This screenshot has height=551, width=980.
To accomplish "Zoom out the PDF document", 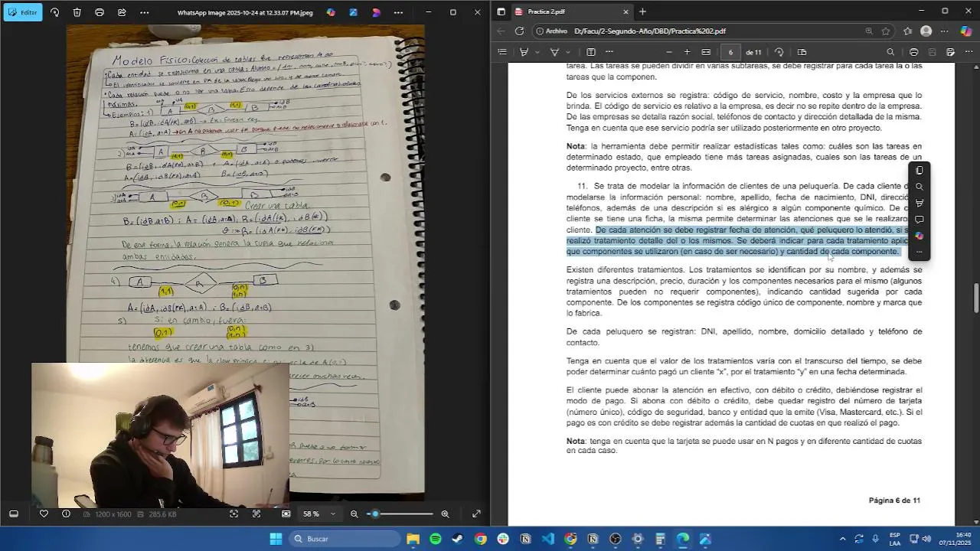I will click(x=668, y=52).
